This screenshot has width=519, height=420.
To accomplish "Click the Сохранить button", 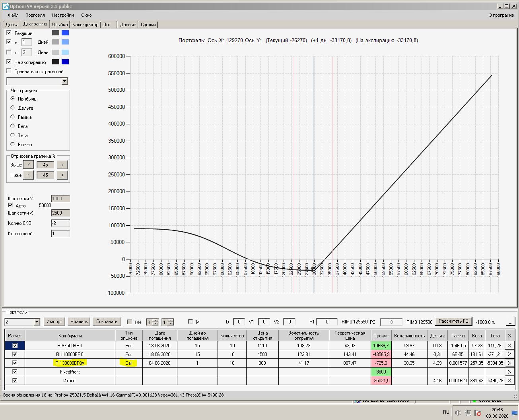I will [107, 321].
